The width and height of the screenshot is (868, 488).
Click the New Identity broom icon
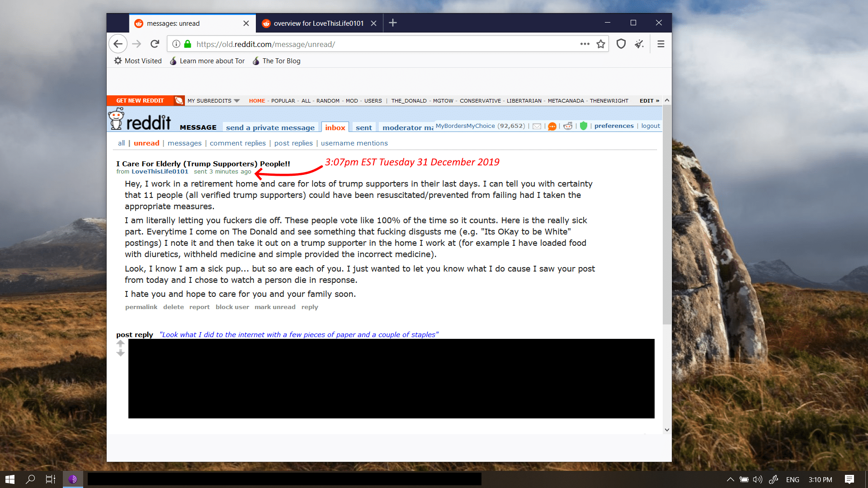tap(639, 44)
